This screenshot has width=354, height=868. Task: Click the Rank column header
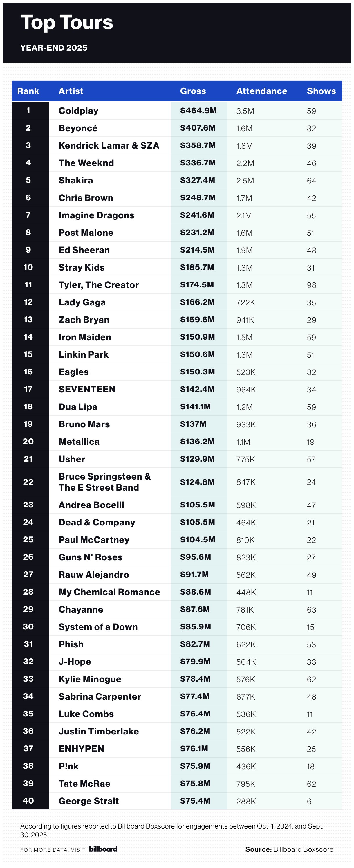pyautogui.click(x=28, y=91)
